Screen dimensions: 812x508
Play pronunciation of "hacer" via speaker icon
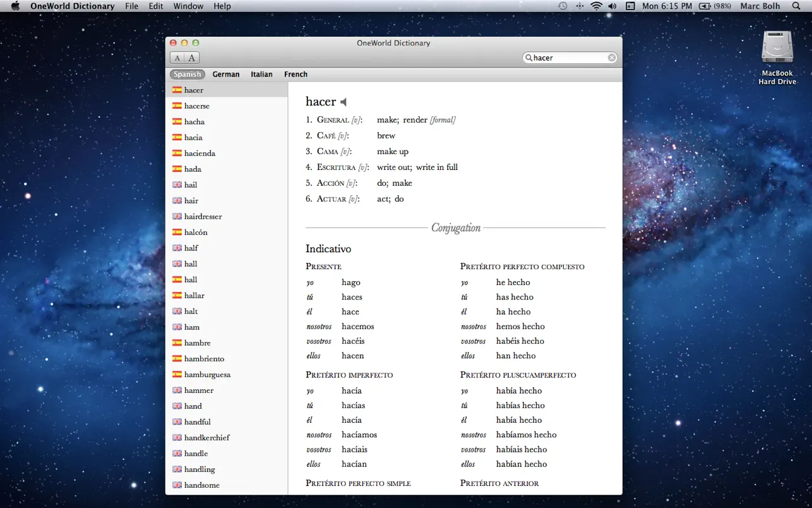[343, 101]
